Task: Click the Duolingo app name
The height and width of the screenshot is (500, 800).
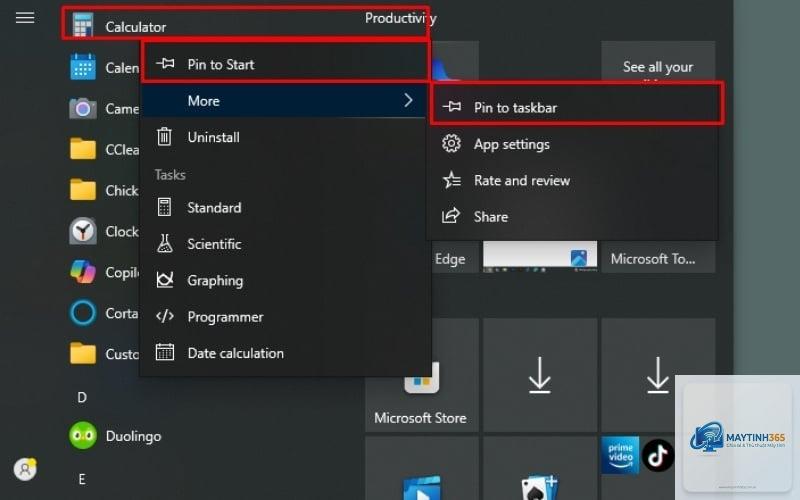Action: point(133,436)
